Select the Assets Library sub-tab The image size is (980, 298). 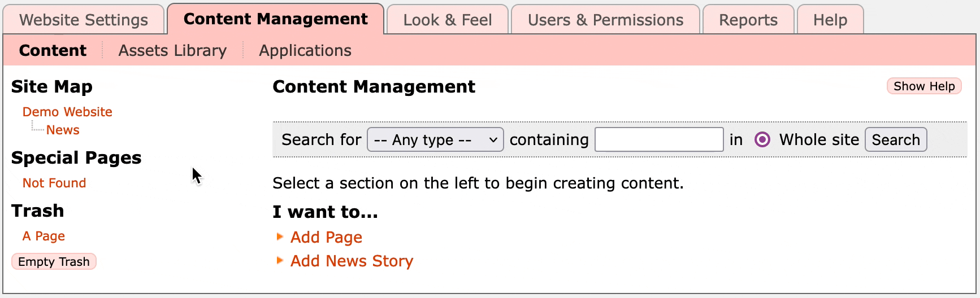coord(172,51)
